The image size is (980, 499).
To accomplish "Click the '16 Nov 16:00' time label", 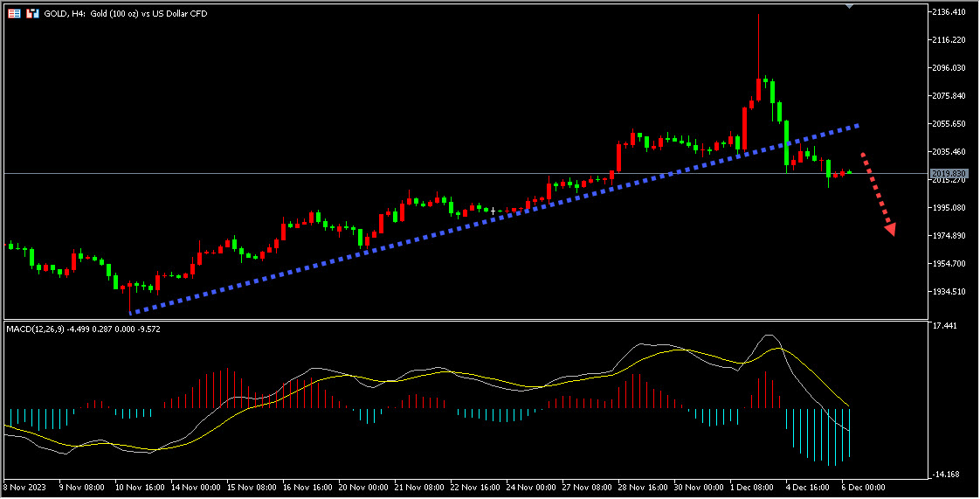I will pyautogui.click(x=307, y=487).
